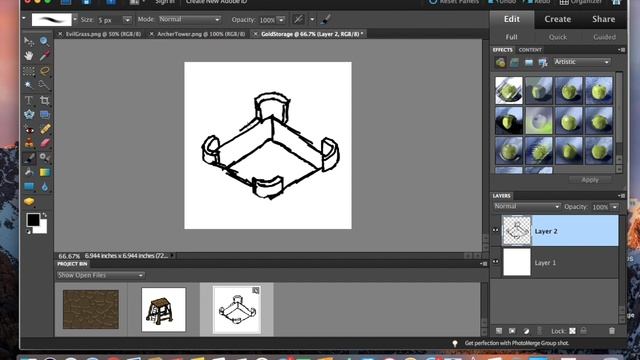Create adjustment layer half-circle icon
Viewport: 640px width, 360px height.
526,331
